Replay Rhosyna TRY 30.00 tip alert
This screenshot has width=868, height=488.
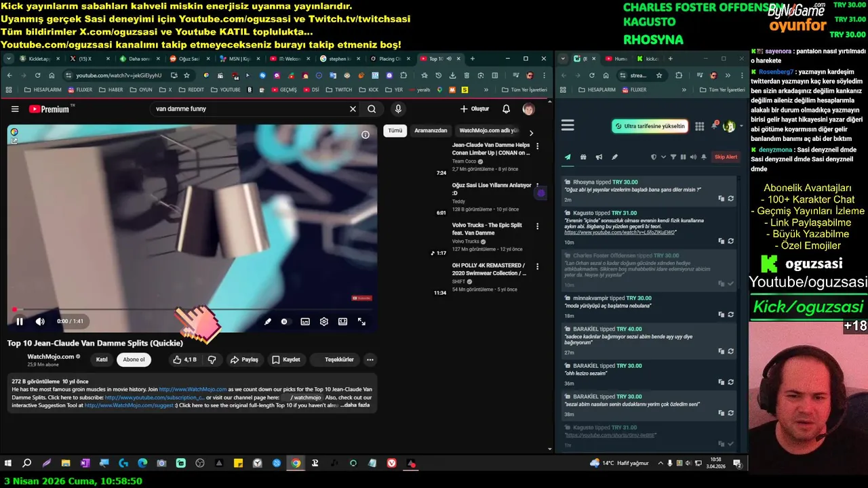(730, 199)
